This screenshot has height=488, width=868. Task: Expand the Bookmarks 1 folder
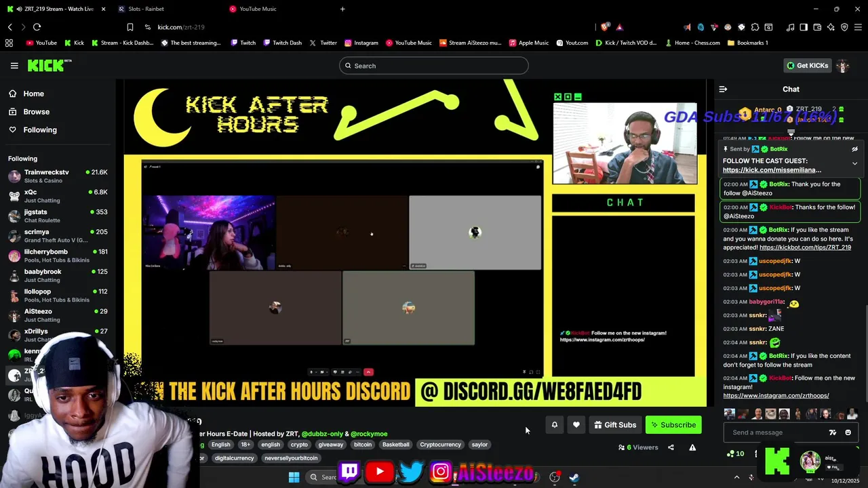(747, 43)
